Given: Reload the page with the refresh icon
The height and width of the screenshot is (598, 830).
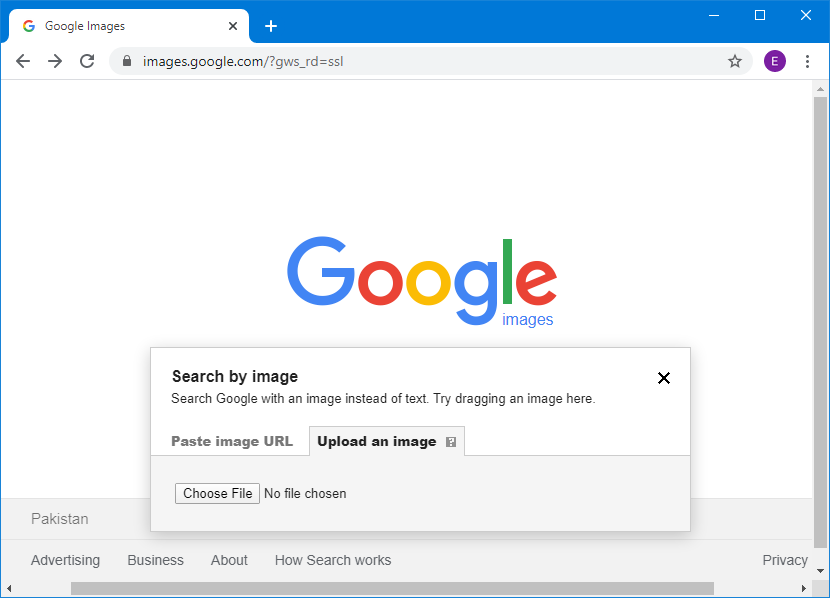Looking at the screenshot, I should [x=87, y=61].
